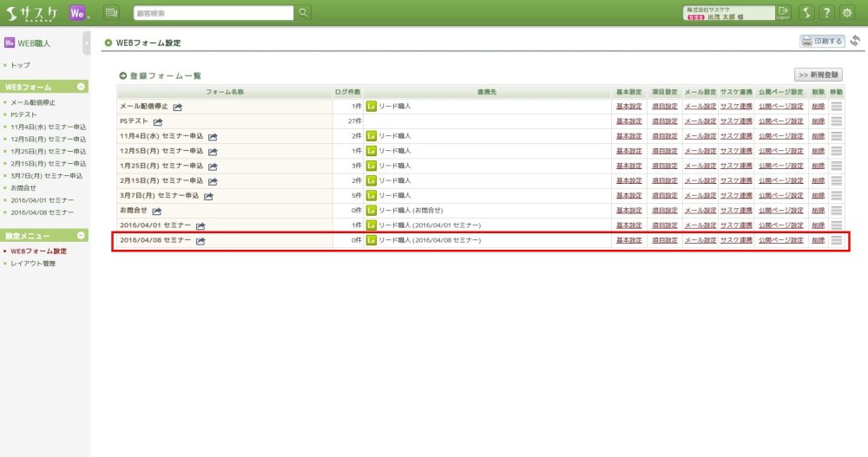Select トップ in the sidebar menu

click(x=20, y=65)
